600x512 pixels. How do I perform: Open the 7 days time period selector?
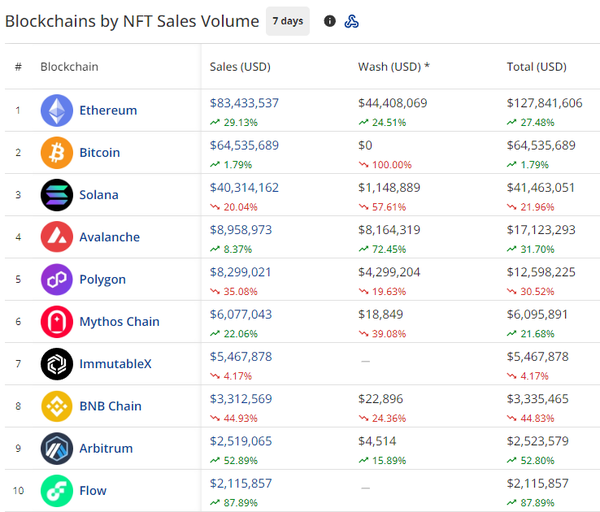click(288, 21)
